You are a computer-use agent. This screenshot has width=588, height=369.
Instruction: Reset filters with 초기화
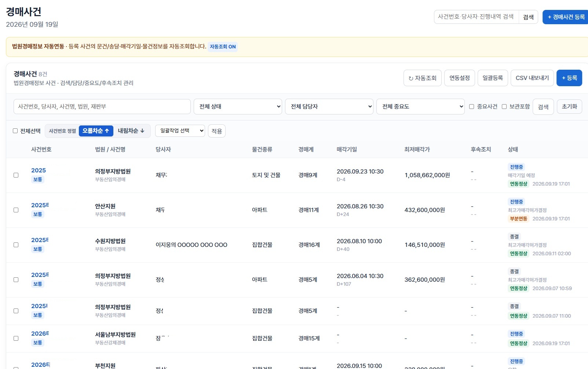pos(569,106)
